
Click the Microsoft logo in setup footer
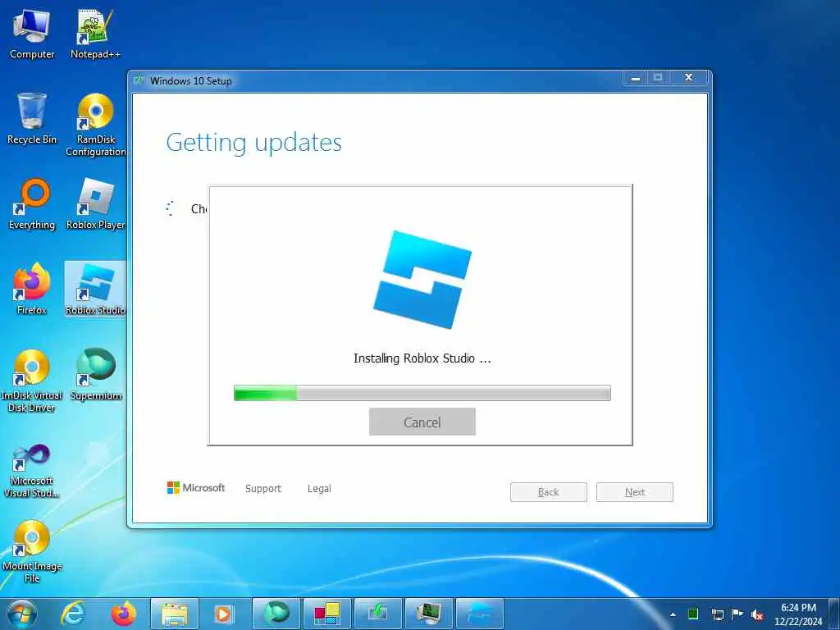196,487
